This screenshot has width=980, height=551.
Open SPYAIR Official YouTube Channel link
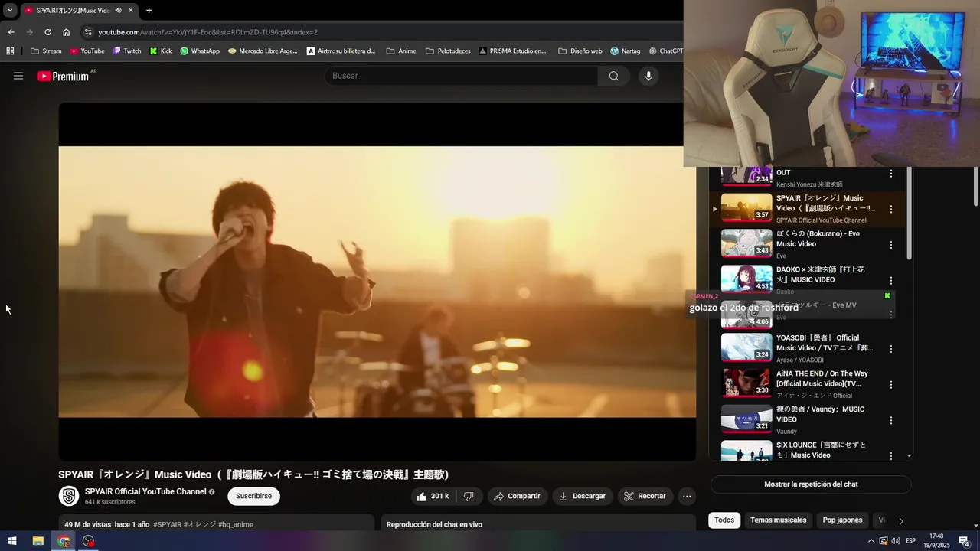coord(145,491)
